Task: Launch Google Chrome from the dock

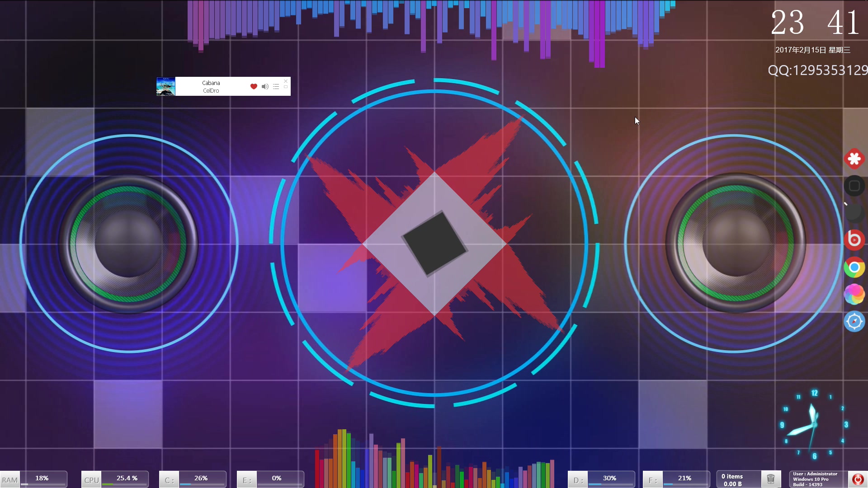Action: click(854, 267)
